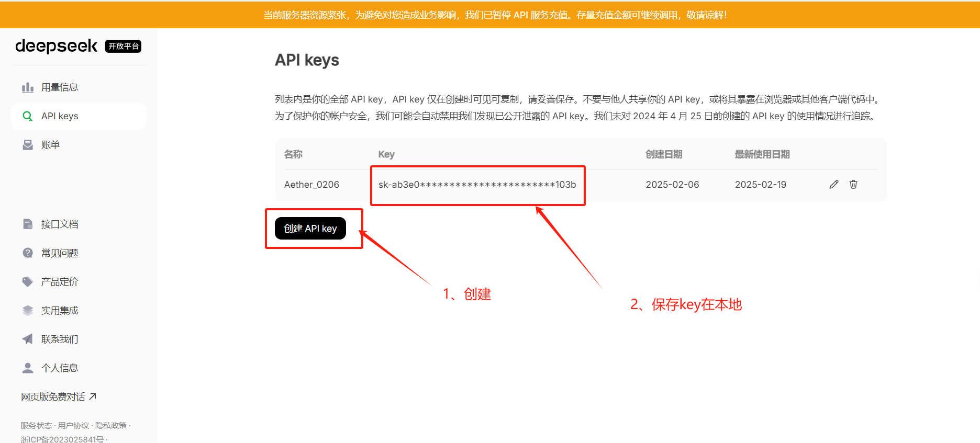
Task: Click the person icon beside 个人信息
Action: pos(28,368)
